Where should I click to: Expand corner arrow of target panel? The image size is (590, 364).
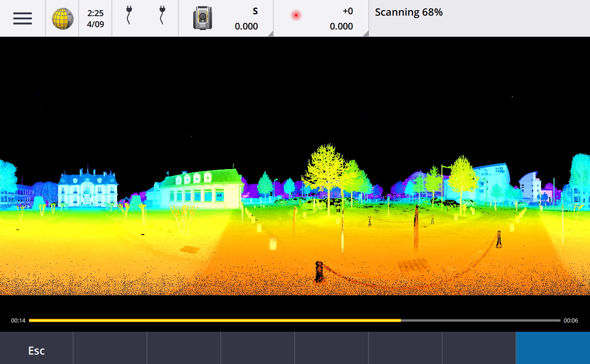[x=365, y=33]
